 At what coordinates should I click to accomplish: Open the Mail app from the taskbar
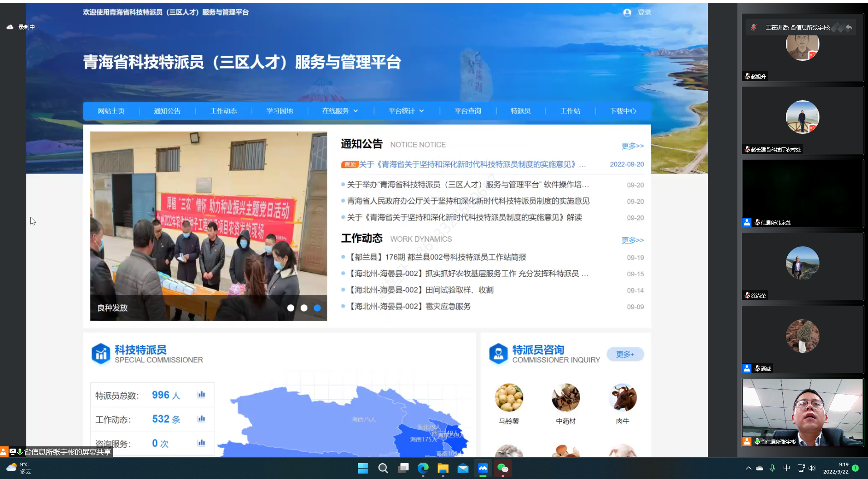point(463,468)
